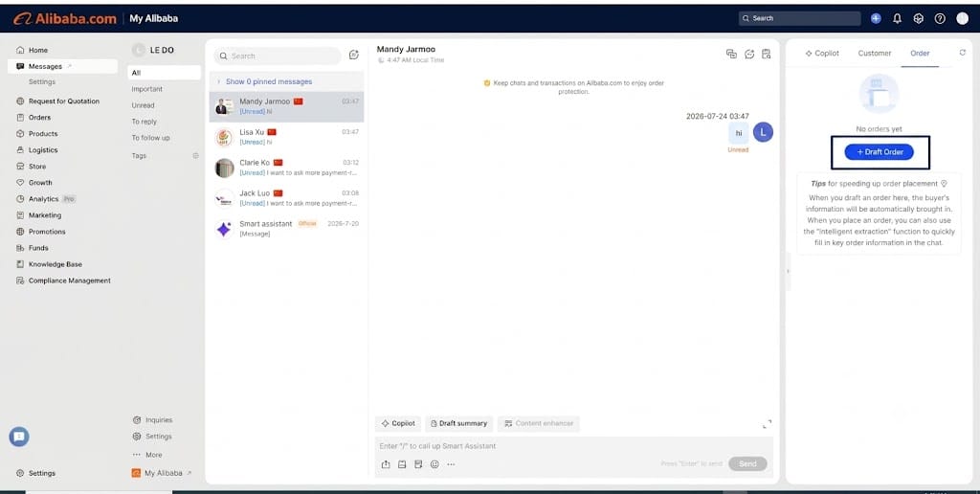Open the Lisa Xu conversation
This screenshot has width=980, height=494.
pos(286,137)
